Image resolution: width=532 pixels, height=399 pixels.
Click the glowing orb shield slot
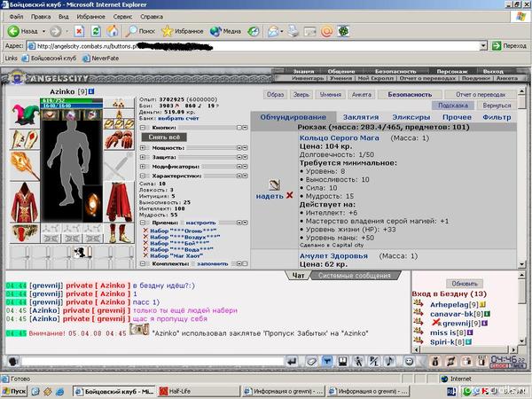pos(92,204)
